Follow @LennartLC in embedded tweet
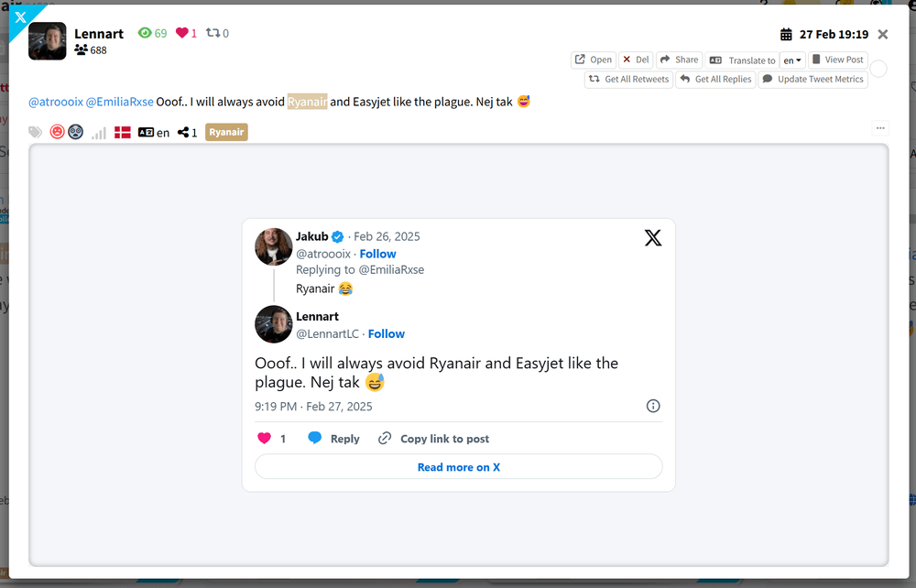916x588 pixels. tap(387, 334)
